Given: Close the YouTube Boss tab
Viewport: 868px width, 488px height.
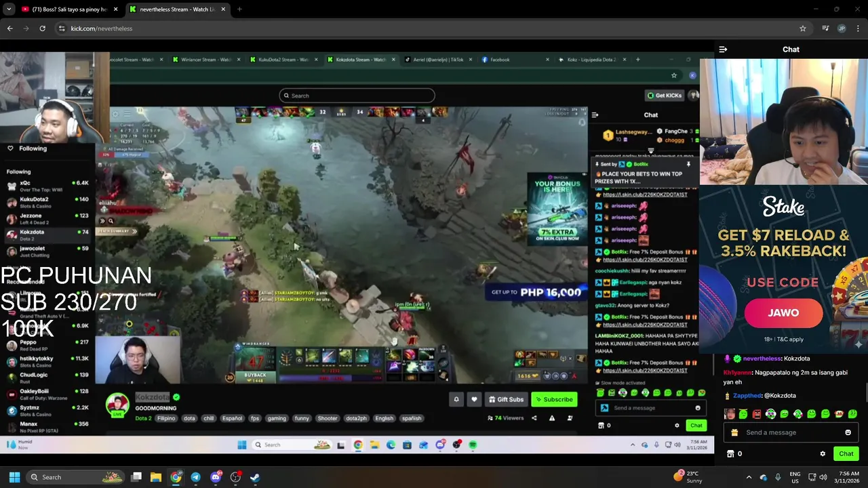Looking at the screenshot, I should pos(116,9).
